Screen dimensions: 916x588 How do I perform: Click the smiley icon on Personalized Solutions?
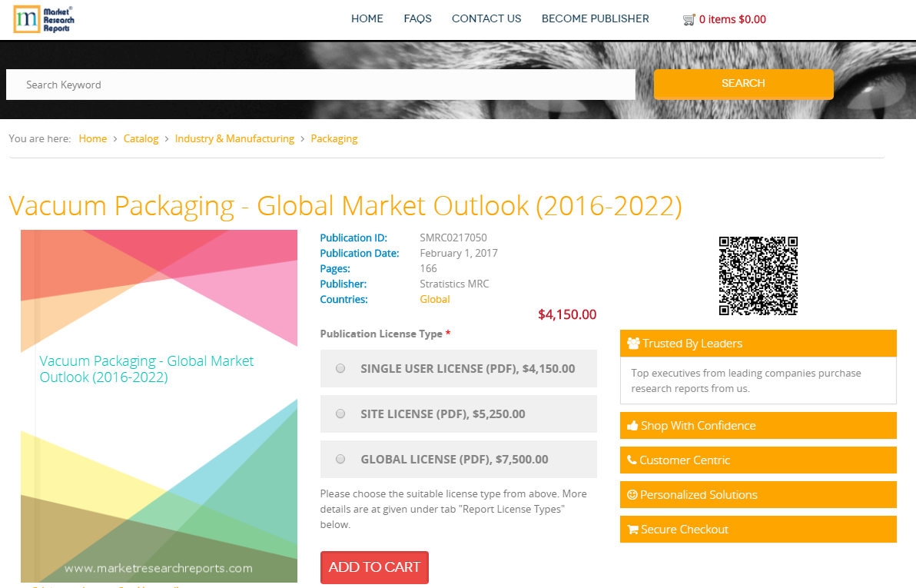pos(632,494)
